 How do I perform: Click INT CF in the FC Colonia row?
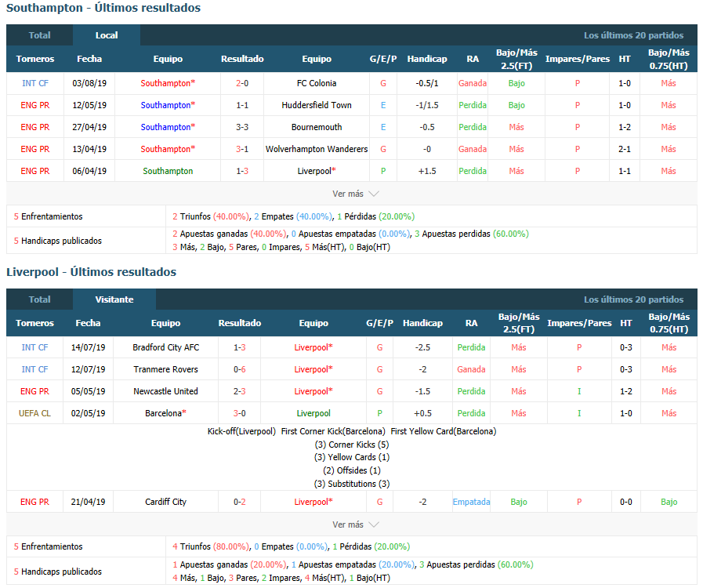pos(35,83)
